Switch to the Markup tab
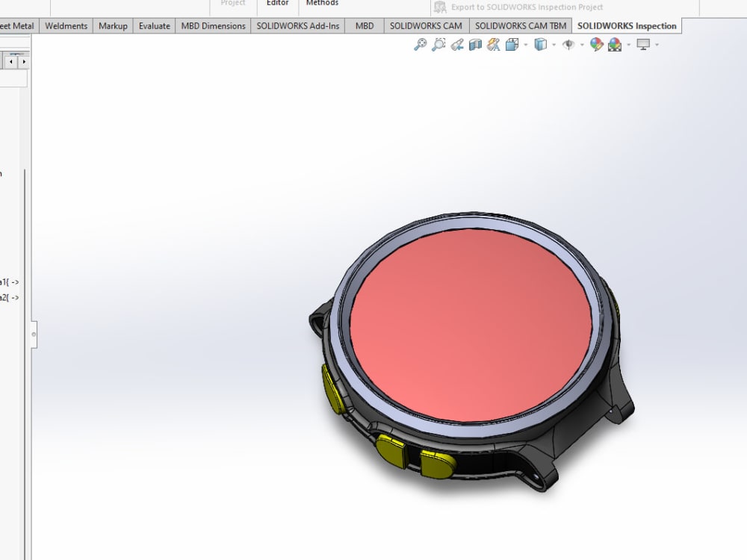The height and width of the screenshot is (560, 747). coord(113,25)
